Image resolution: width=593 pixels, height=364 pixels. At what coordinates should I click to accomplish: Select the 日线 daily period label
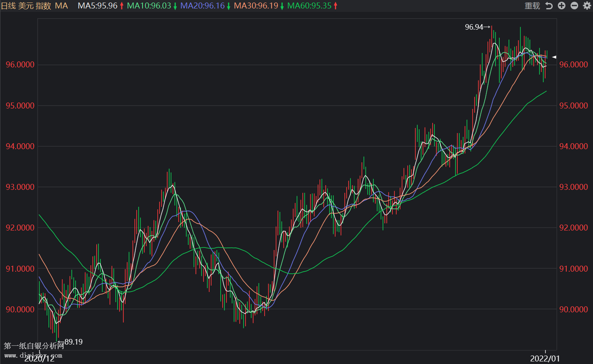tap(8, 6)
